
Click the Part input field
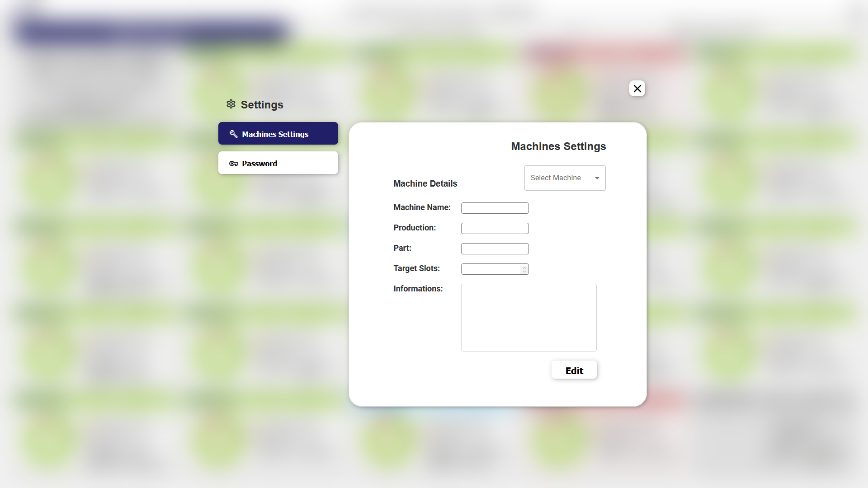click(x=495, y=249)
